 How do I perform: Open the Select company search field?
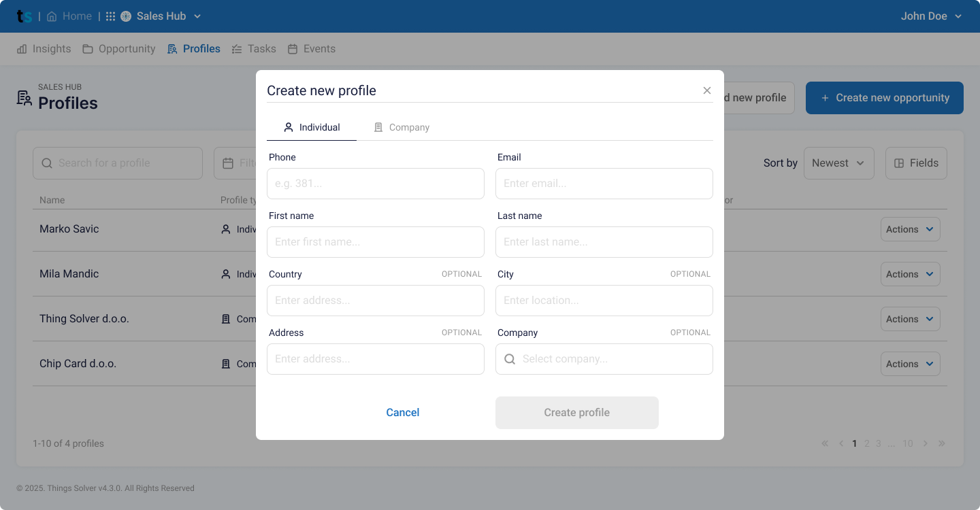click(x=604, y=359)
